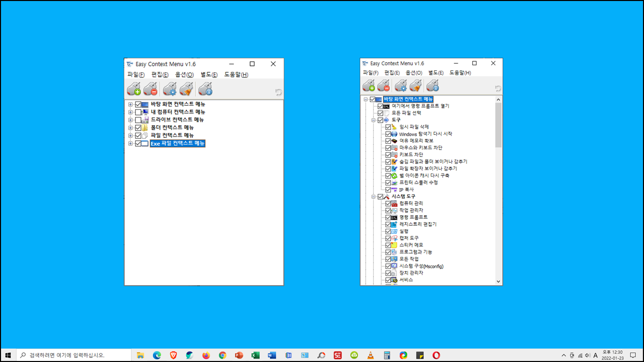
Task: Collapse the '도구' tree group
Action: [373, 120]
